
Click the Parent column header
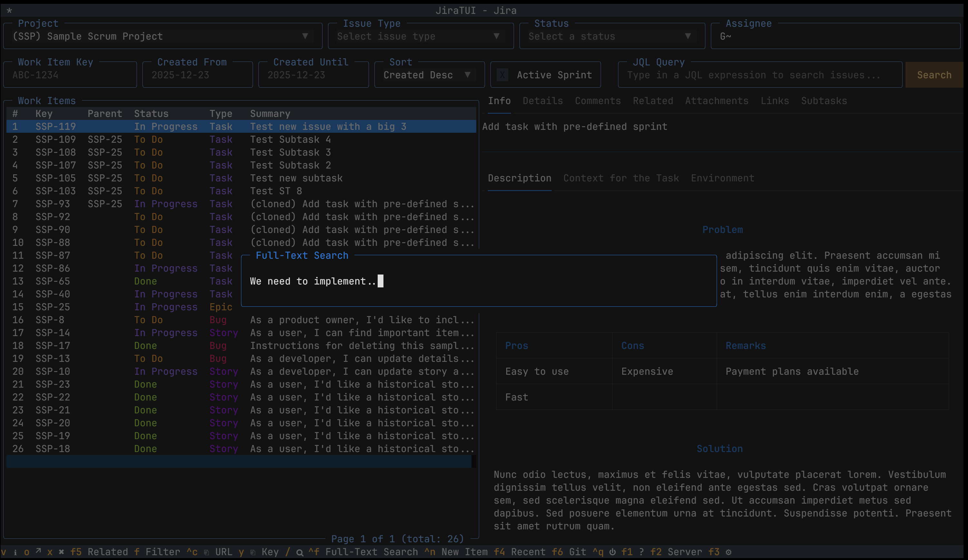104,114
